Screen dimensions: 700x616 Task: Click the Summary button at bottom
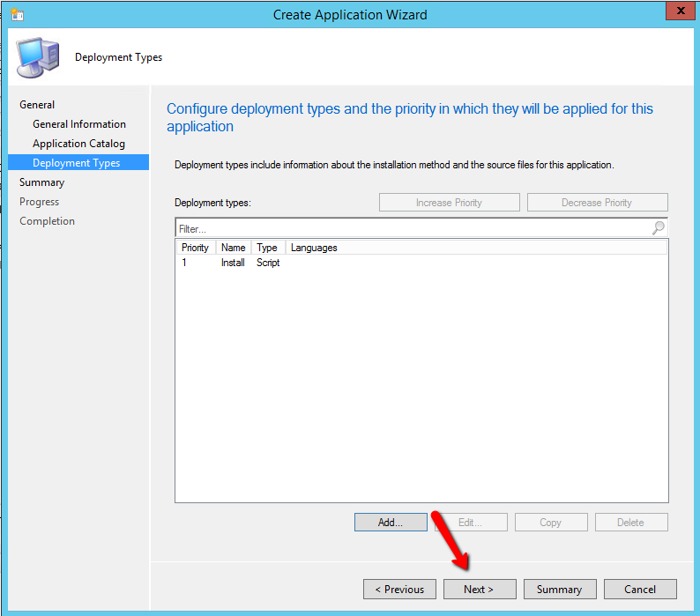[x=559, y=590]
